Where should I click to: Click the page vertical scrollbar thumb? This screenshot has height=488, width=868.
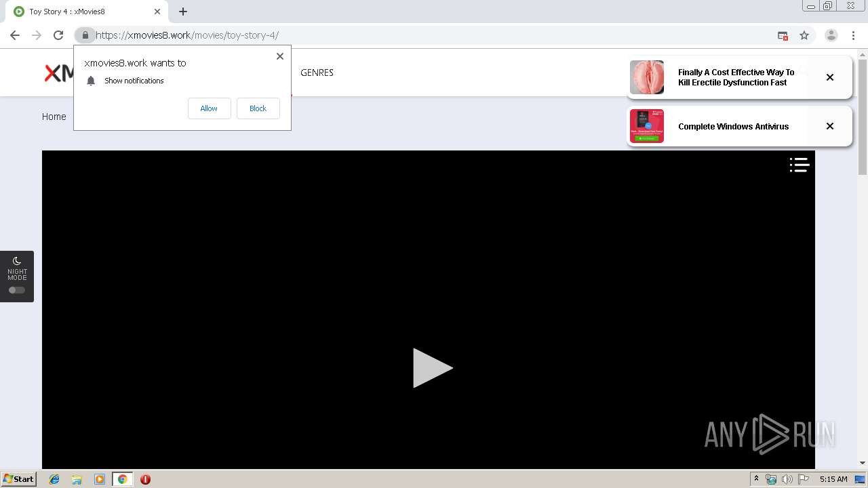coord(863,117)
